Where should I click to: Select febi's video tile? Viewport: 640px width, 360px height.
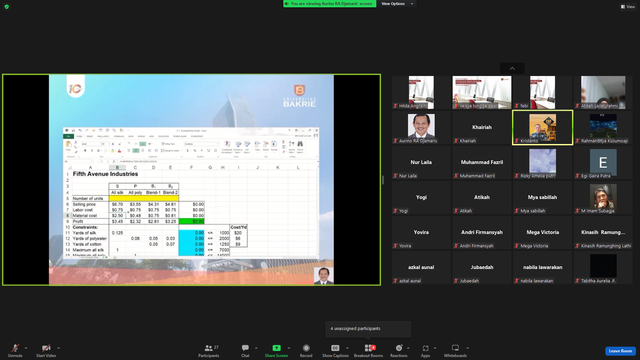click(542, 92)
